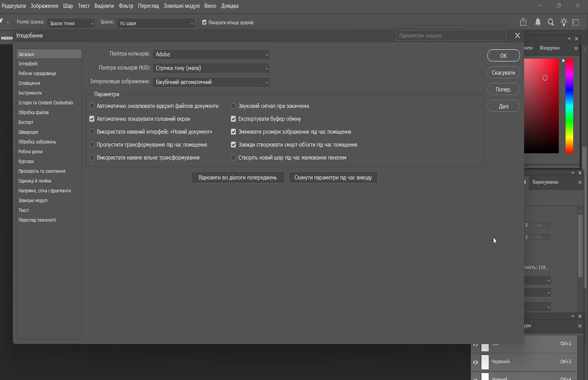Viewport: 588px width, 380px height.
Task: Open third dropdown in Properties panel
Action: 538,306
